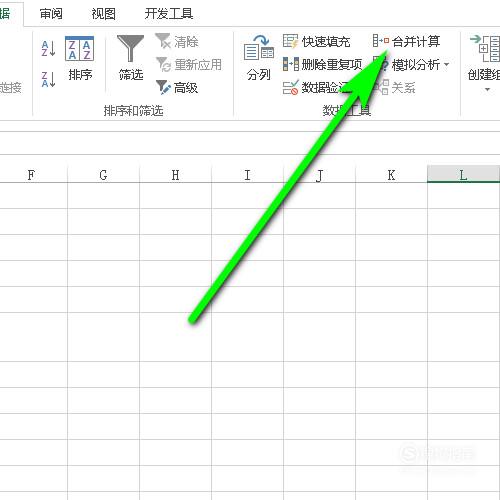Expand the 模拟分析 what-if dropdown
Image resolution: width=500 pixels, height=500 pixels.
(447, 64)
